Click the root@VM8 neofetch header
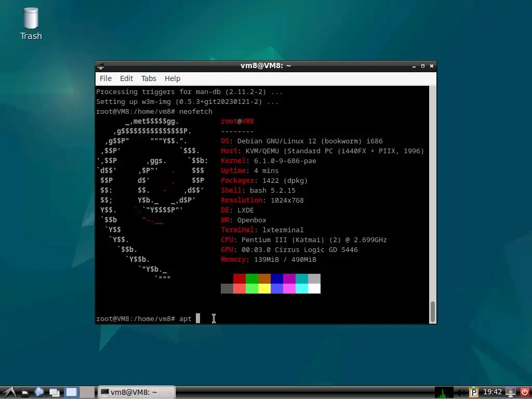This screenshot has height=399, width=532. (237, 122)
